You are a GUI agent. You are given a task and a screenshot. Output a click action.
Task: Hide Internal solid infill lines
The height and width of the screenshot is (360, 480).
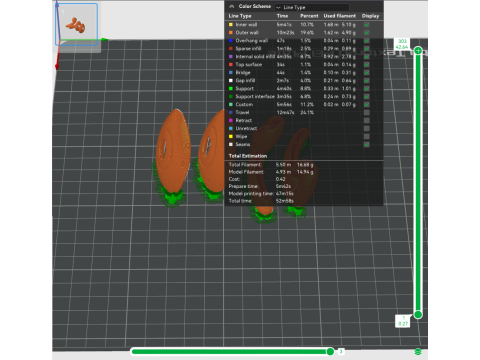click(367, 57)
